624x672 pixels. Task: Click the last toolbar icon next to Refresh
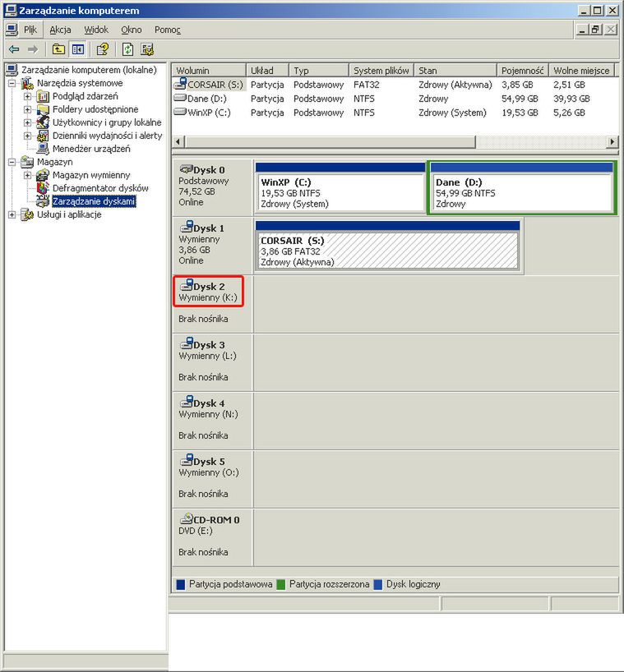147,49
